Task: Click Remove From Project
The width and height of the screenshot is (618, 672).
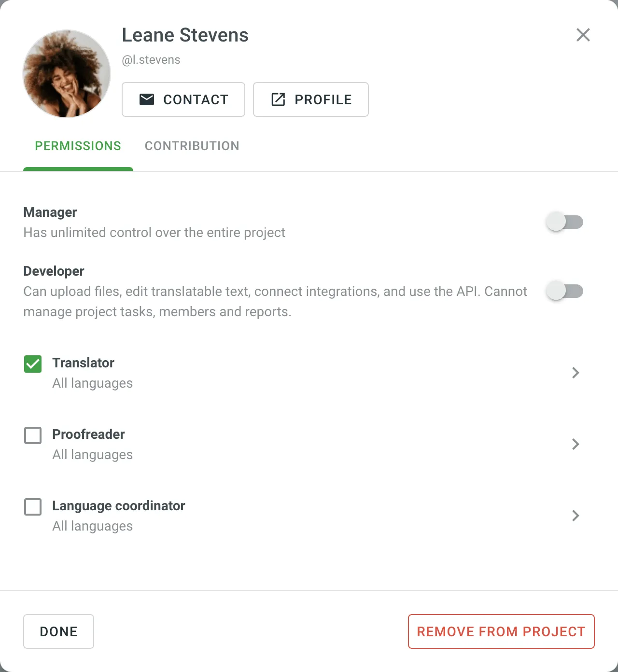Action: coord(501,631)
